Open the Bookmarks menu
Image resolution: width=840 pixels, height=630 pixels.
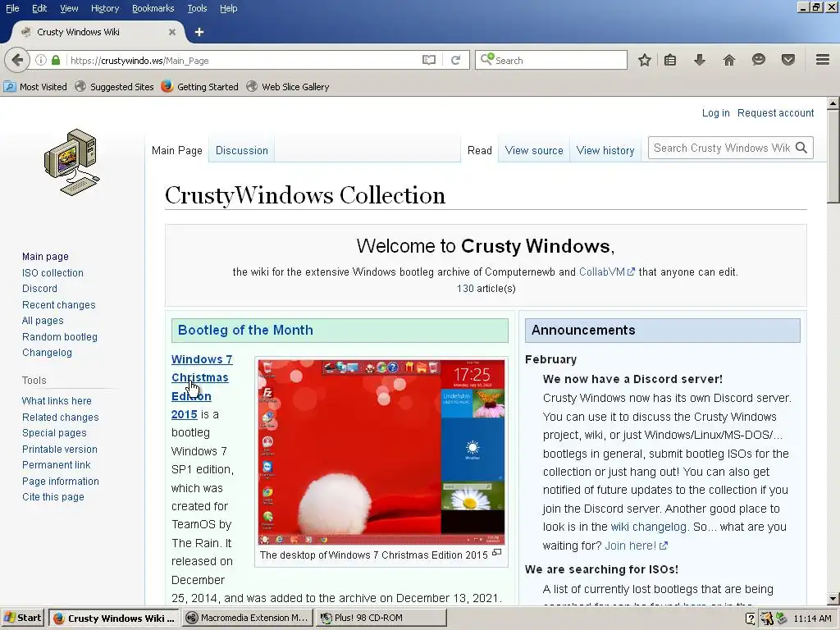(153, 8)
